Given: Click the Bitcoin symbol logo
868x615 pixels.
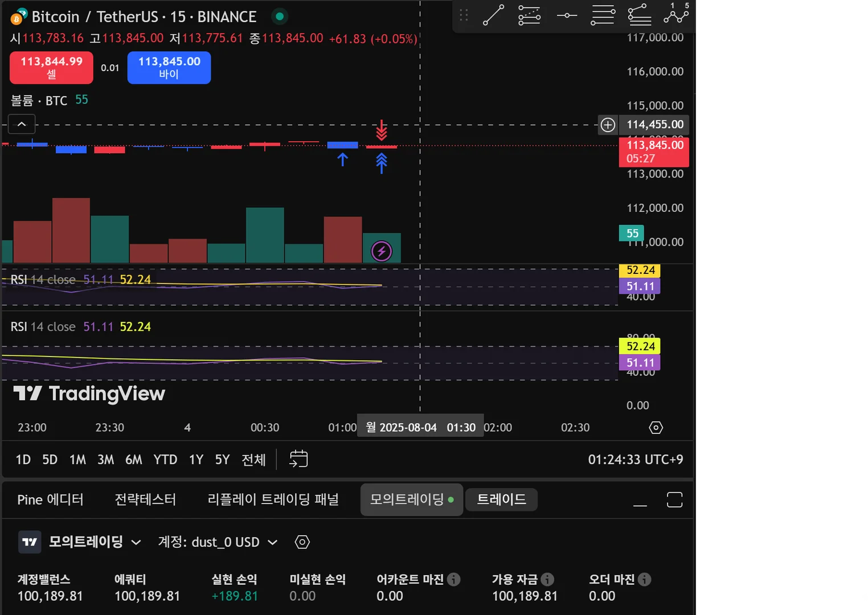Looking at the screenshot, I should click(19, 17).
